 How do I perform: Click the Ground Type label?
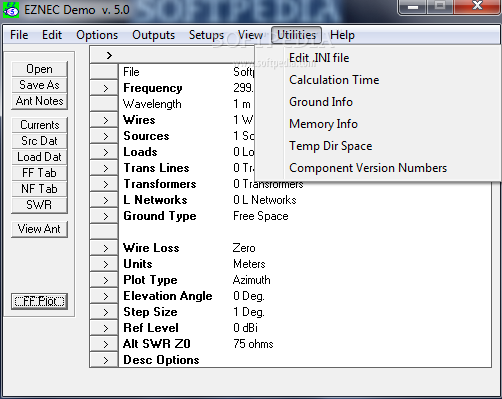(160, 216)
